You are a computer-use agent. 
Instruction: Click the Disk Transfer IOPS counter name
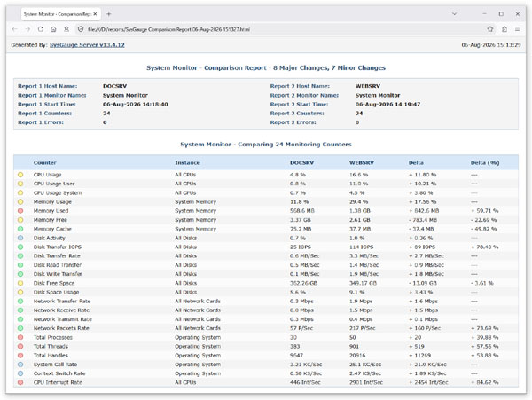[58, 247]
